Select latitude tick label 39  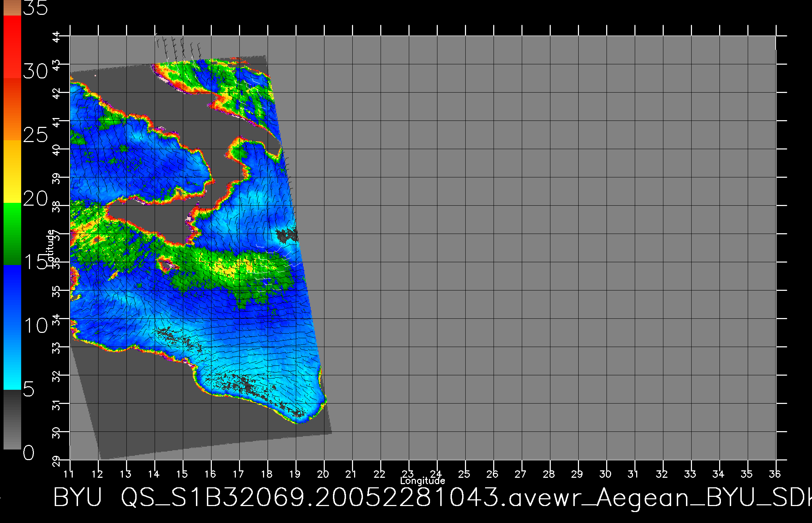[x=56, y=178]
